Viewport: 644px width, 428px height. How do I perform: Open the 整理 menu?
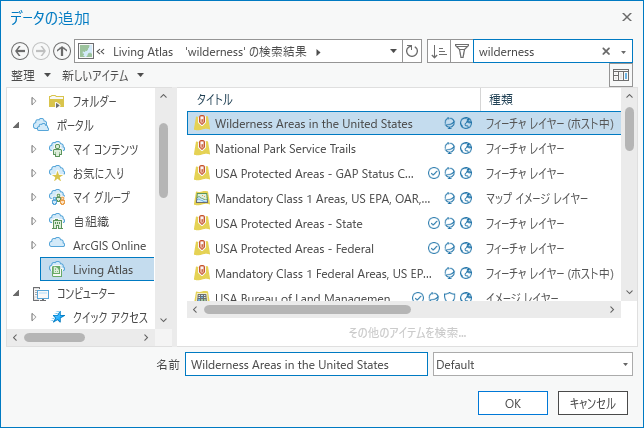click(29, 76)
